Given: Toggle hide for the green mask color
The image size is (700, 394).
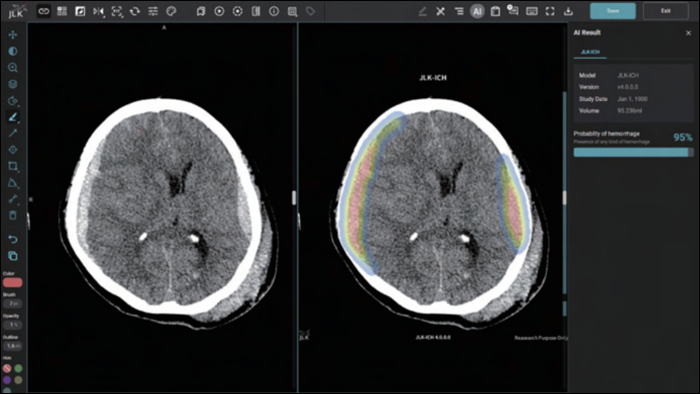Looking at the screenshot, I should pyautogui.click(x=18, y=369).
